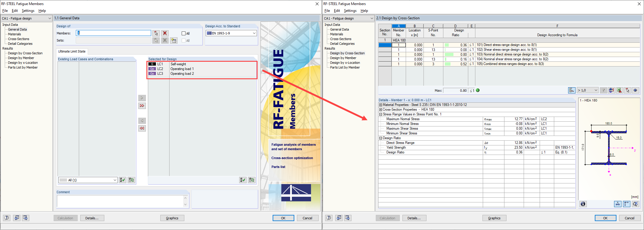The width and height of the screenshot is (644, 230).
Task: Collapse the Design Ratio details section
Action: pos(381,138)
